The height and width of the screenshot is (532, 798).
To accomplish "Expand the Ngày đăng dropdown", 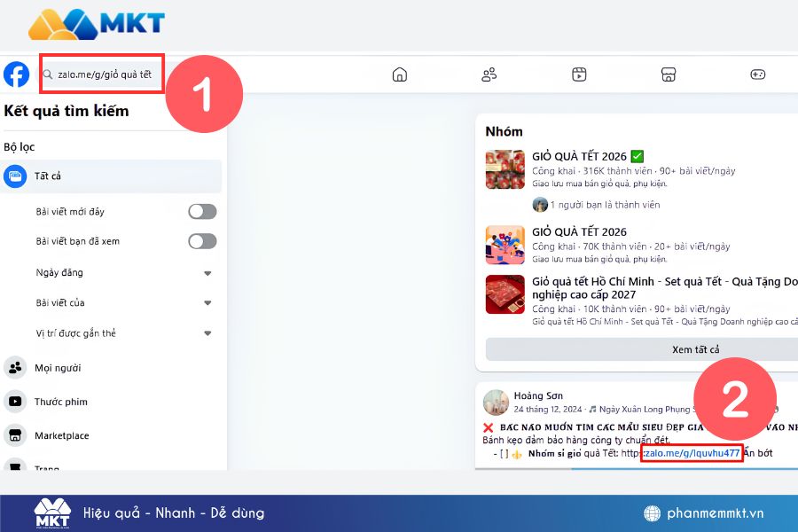I will 207,273.
